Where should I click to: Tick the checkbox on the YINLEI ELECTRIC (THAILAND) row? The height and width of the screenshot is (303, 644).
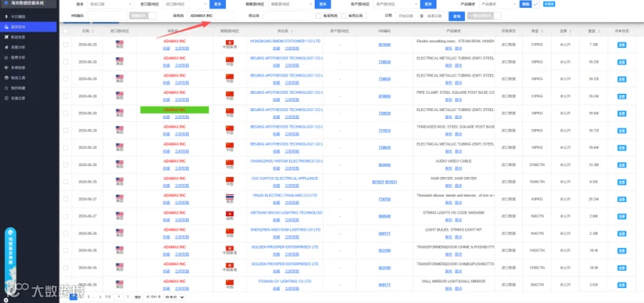pos(66,199)
